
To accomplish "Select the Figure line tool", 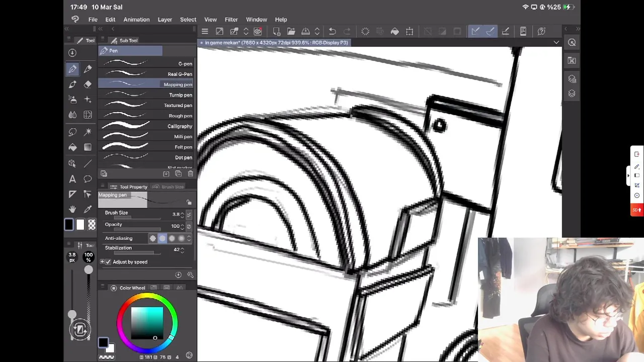I will tap(88, 164).
